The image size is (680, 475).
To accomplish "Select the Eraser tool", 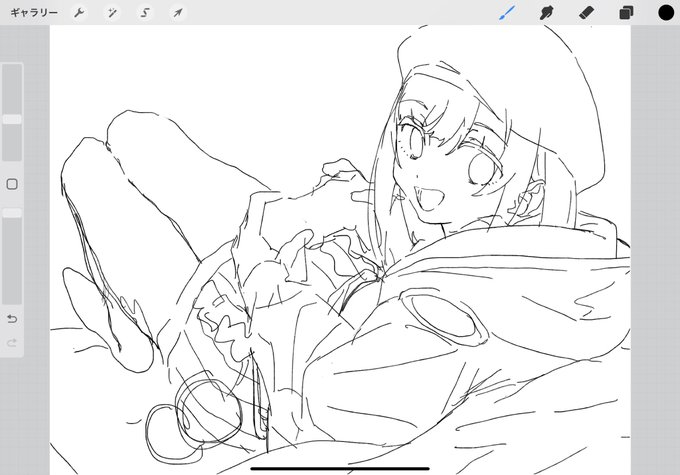I will coord(586,13).
